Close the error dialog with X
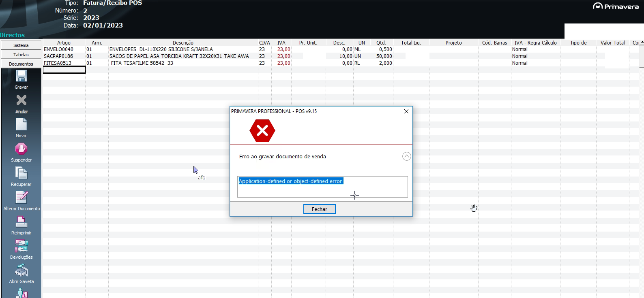Viewport: 644px width, 298px height. pos(406,111)
